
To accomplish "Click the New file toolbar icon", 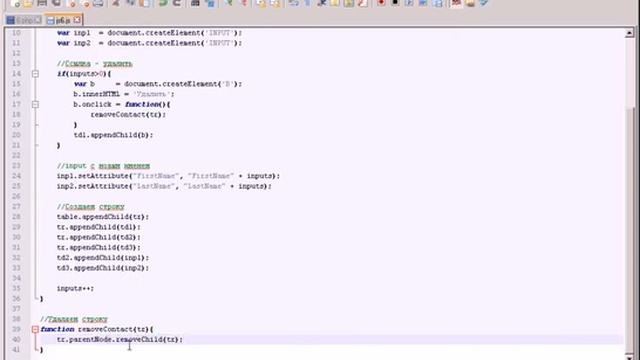I will [15, 3].
